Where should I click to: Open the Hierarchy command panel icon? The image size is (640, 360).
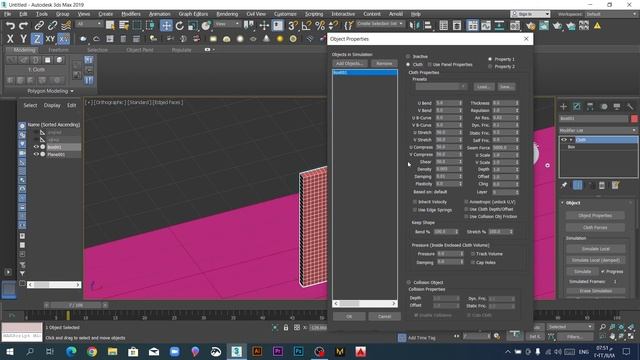coord(590,107)
